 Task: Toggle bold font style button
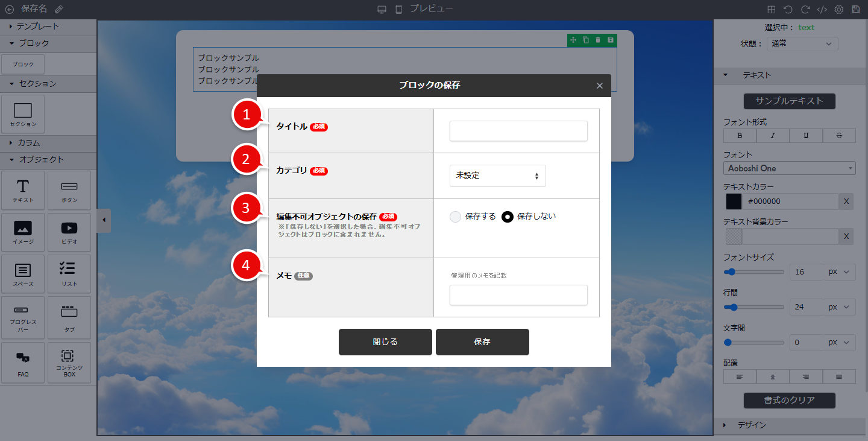(x=740, y=136)
